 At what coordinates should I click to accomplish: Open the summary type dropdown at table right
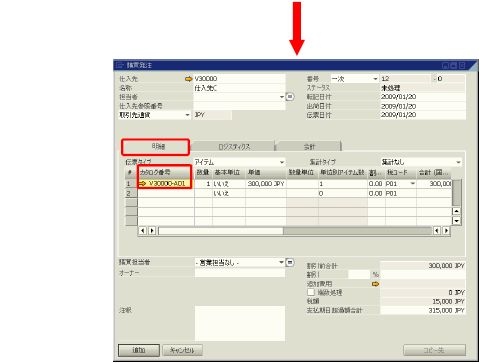(458, 162)
